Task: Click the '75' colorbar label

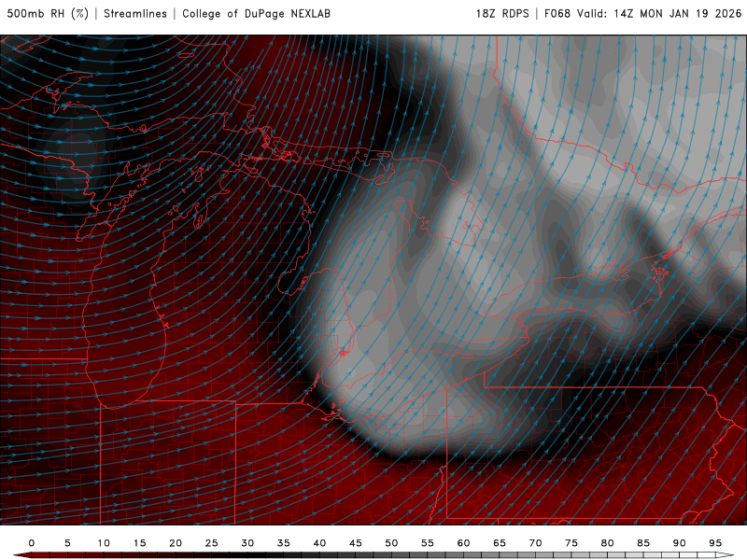Action: coord(571,543)
